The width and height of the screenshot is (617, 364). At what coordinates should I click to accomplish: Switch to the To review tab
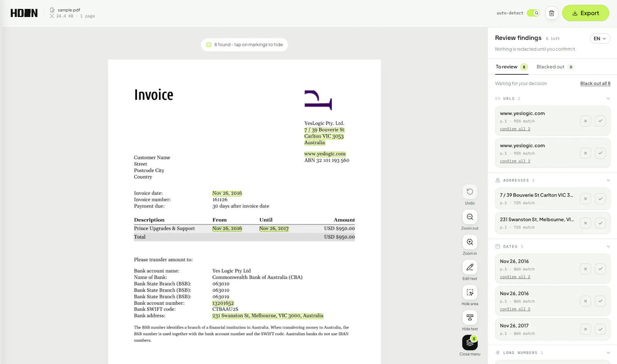tap(512, 67)
